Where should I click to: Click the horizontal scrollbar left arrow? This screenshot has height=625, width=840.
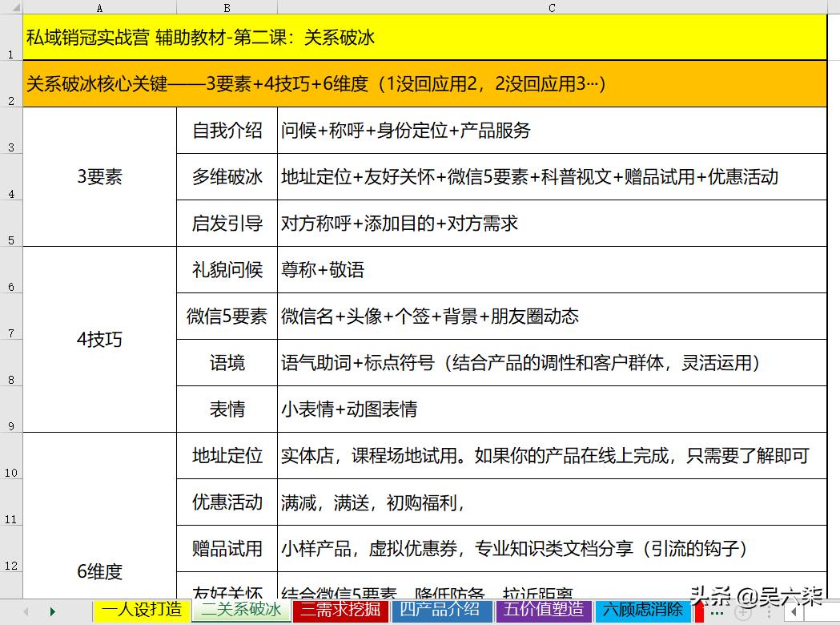(x=794, y=612)
